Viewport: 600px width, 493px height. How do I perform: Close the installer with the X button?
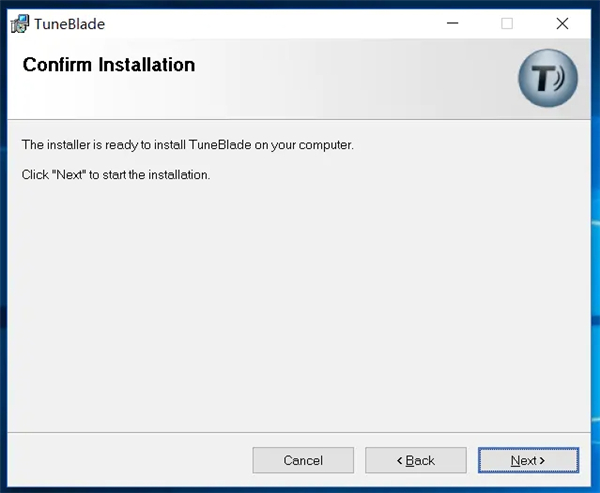coord(562,24)
